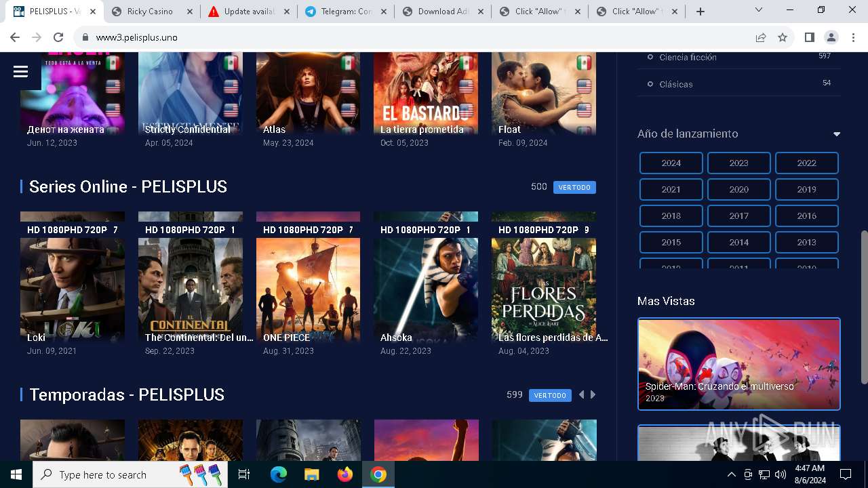Launch Firefox from the taskbar
868x488 pixels.
point(344,474)
